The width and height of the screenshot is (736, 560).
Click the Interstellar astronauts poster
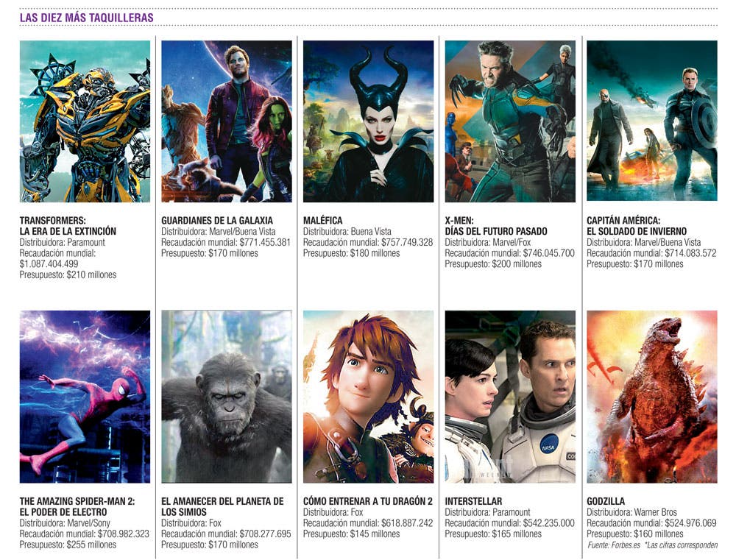(510, 397)
